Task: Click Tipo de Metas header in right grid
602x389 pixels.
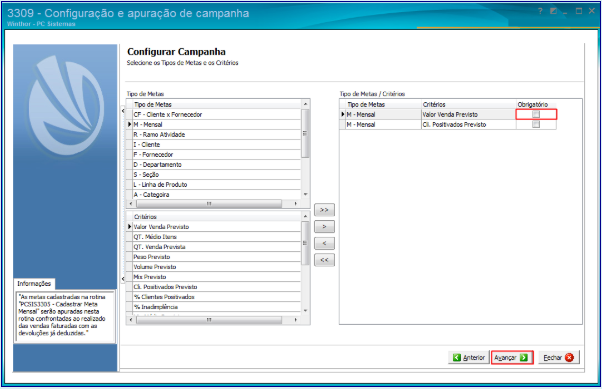Action: pos(383,104)
